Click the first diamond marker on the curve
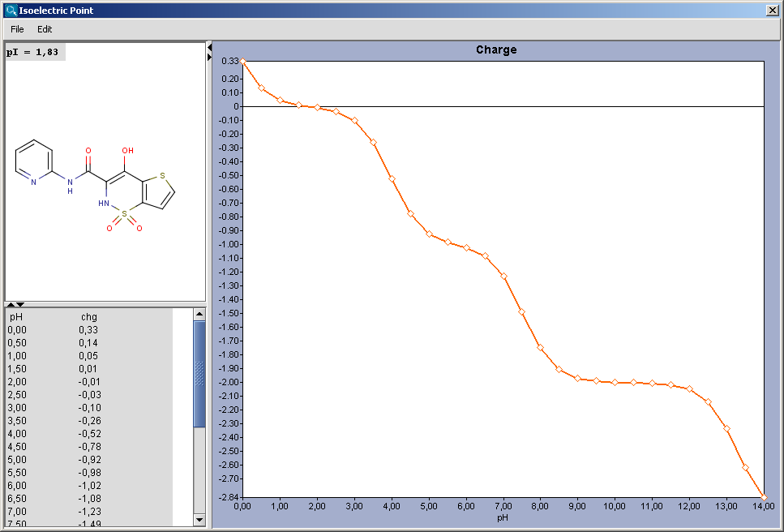Image resolution: width=784 pixels, height=532 pixels. (x=242, y=60)
